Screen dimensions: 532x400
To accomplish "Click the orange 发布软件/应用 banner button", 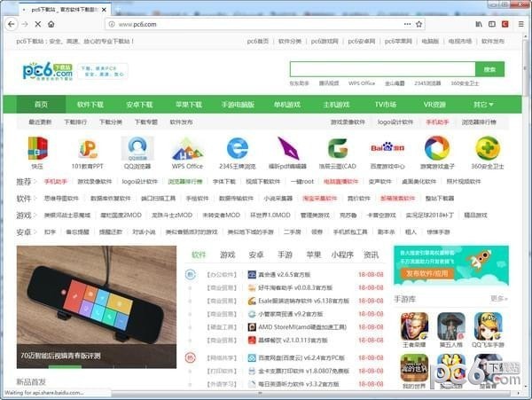I will click(426, 273).
